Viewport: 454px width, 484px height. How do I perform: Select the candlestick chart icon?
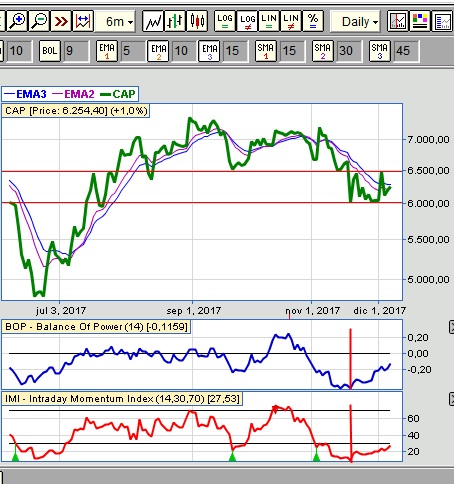click(x=197, y=21)
